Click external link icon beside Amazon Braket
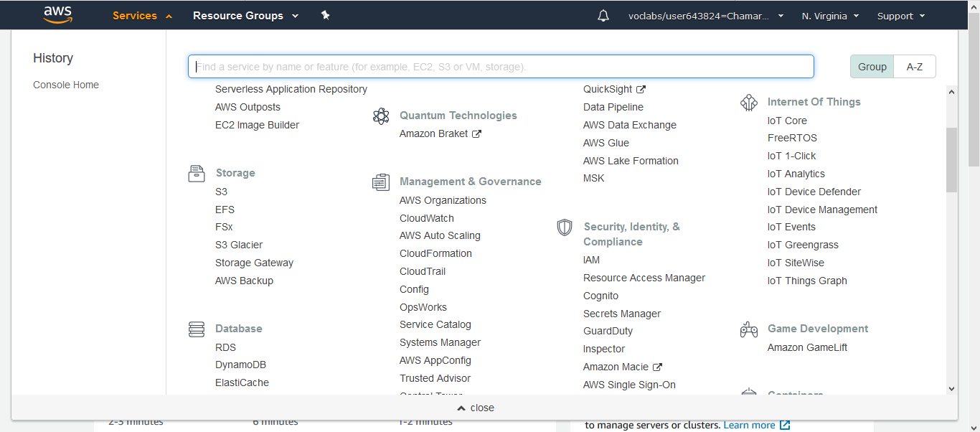This screenshot has width=980, height=432. [x=476, y=133]
